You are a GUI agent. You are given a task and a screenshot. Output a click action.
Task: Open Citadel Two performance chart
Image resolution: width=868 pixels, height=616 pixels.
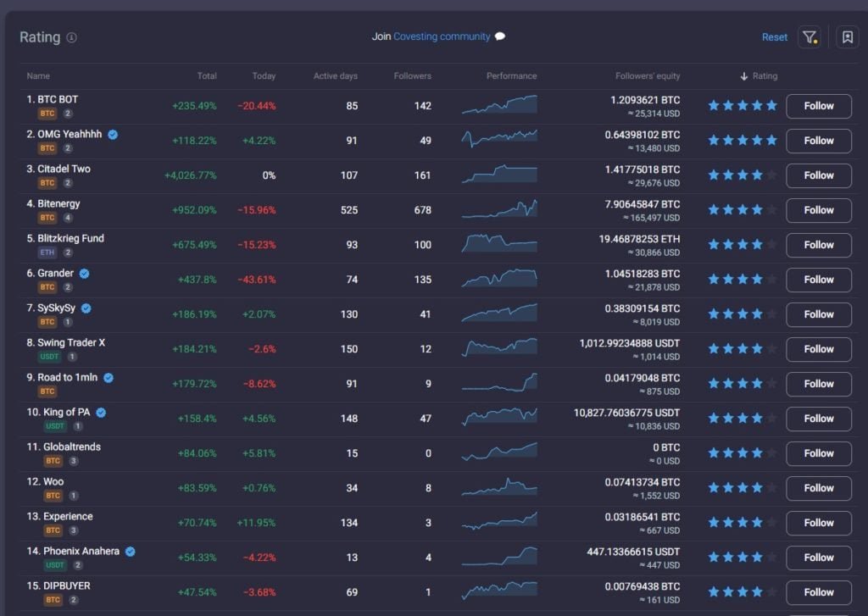pyautogui.click(x=499, y=174)
